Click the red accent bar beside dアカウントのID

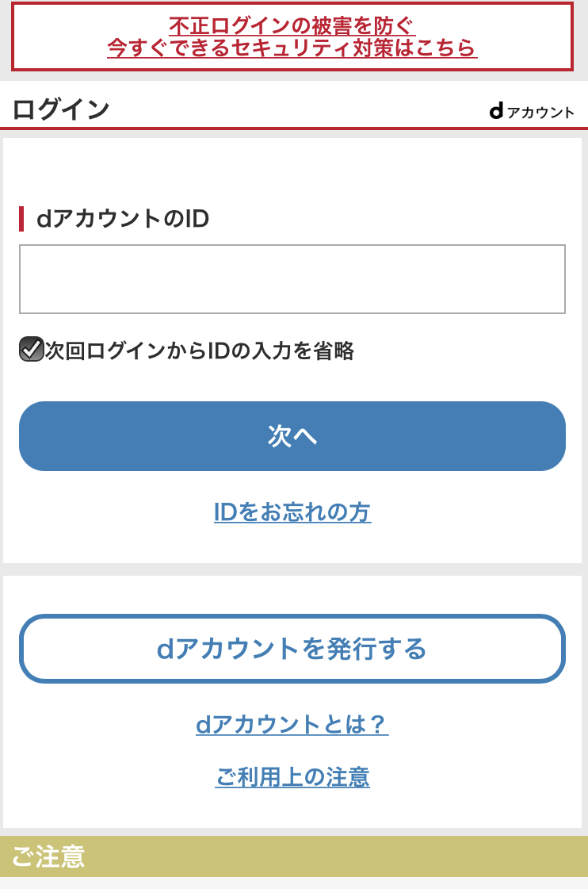click(x=21, y=219)
